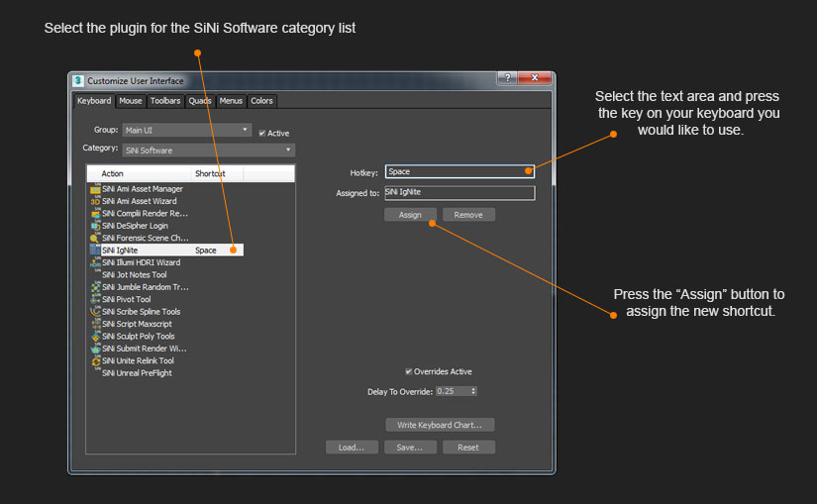
Task: Click the Assign button
Action: 410,215
